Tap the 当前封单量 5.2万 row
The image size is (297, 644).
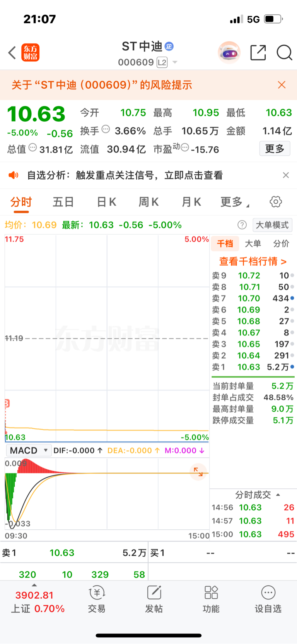[253, 386]
